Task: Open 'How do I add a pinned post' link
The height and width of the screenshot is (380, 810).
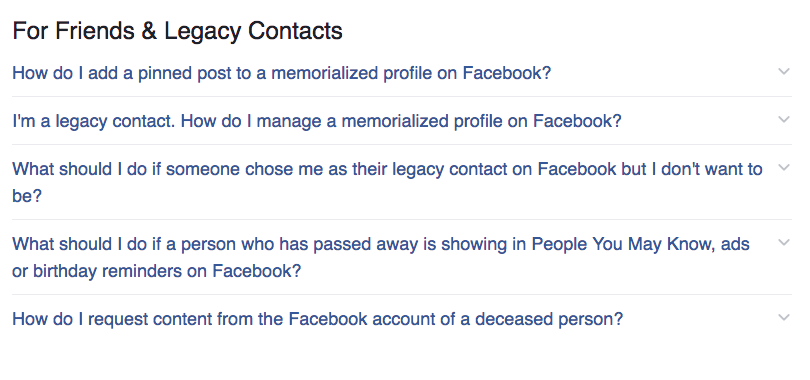Action: point(282,73)
